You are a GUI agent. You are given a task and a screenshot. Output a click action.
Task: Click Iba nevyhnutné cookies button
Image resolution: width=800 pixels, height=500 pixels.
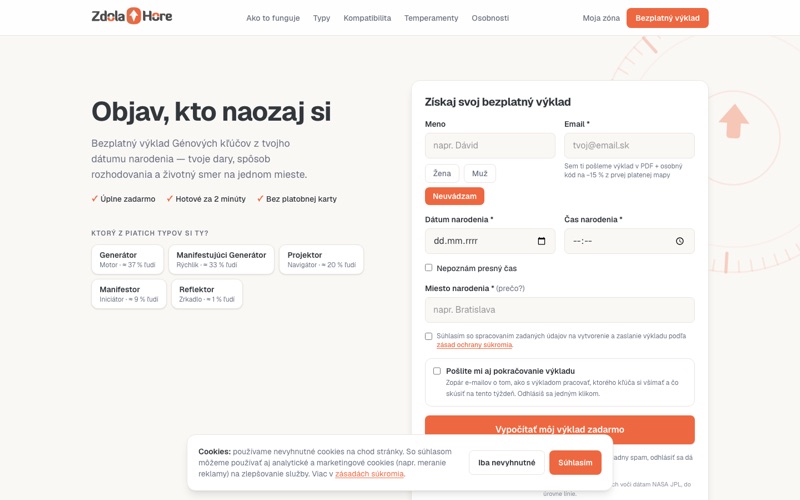point(507,463)
